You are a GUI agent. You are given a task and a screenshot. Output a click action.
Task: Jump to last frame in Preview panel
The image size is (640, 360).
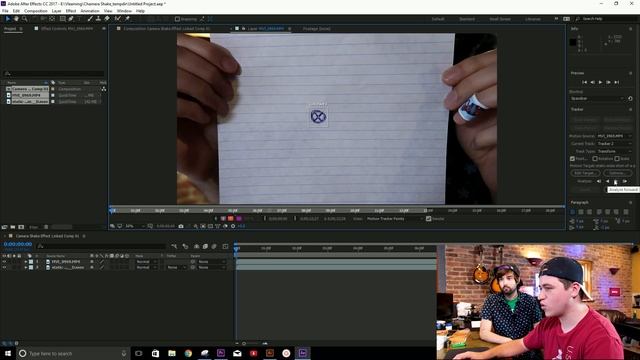pos(617,82)
